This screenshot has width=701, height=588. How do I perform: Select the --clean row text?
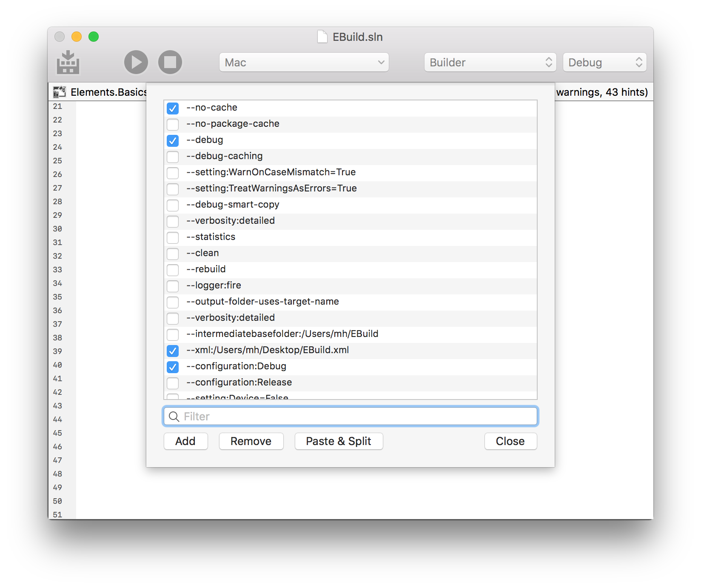202,253
